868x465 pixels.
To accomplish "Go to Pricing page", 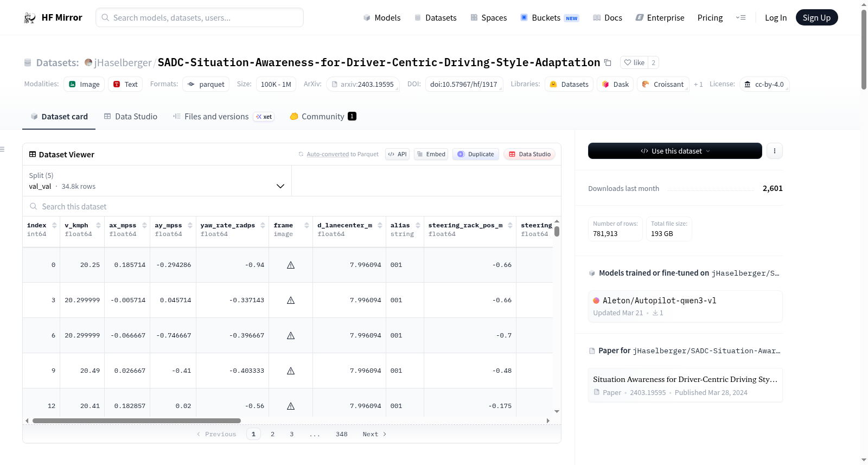I will pos(710,17).
